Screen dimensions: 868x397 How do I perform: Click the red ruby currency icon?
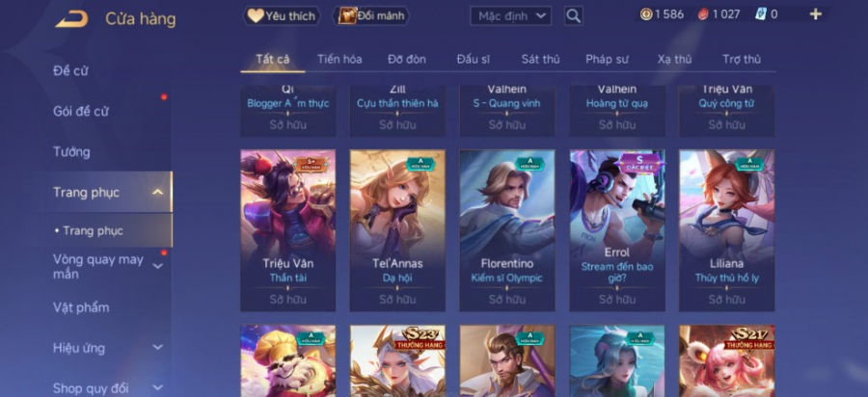click(x=703, y=14)
